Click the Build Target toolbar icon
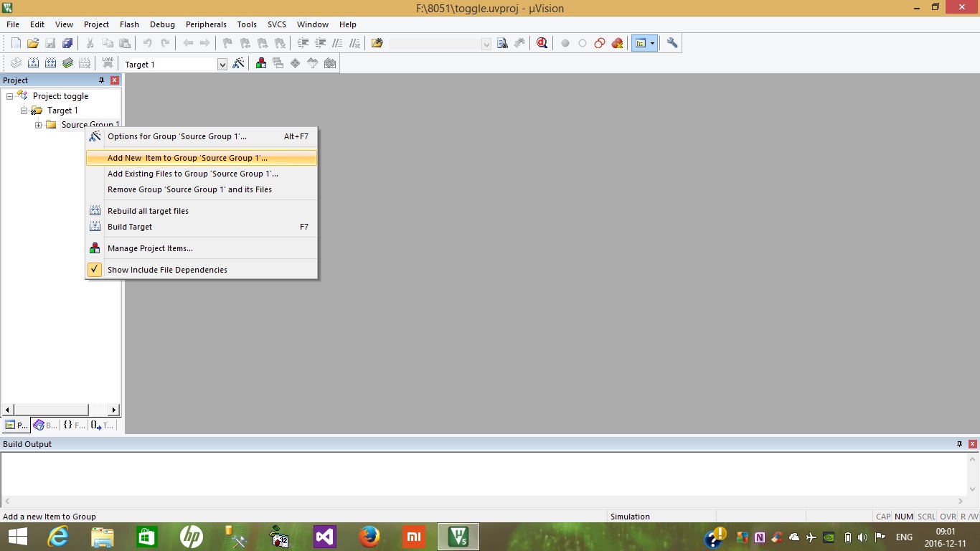 [x=34, y=63]
